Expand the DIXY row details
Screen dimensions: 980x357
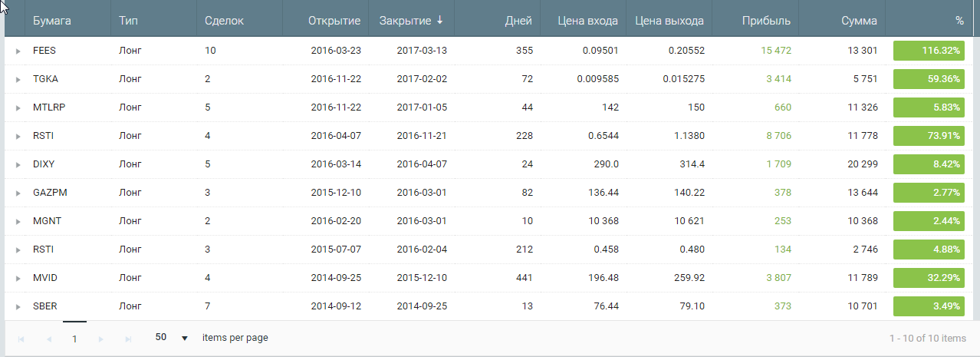[x=18, y=165]
